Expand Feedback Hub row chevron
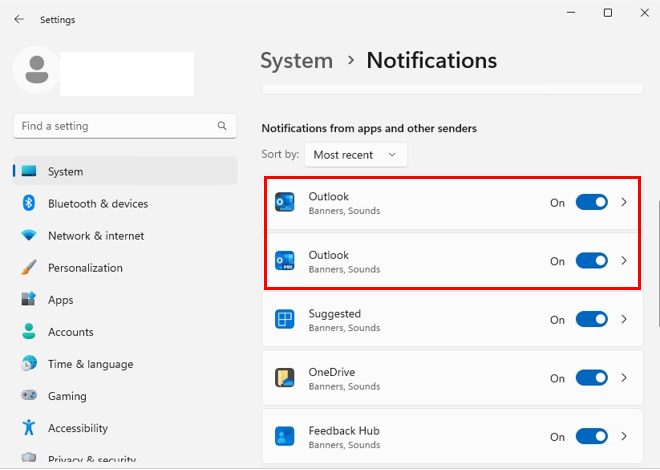660x470 pixels. 624,436
